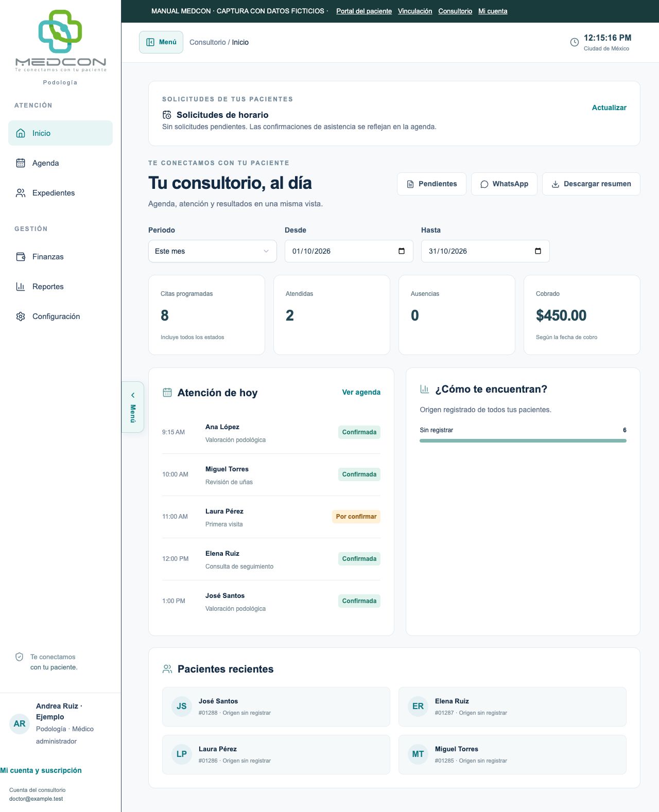This screenshot has height=812, width=659.
Task: Open the calendar picker in the Desde field
Action: [402, 251]
